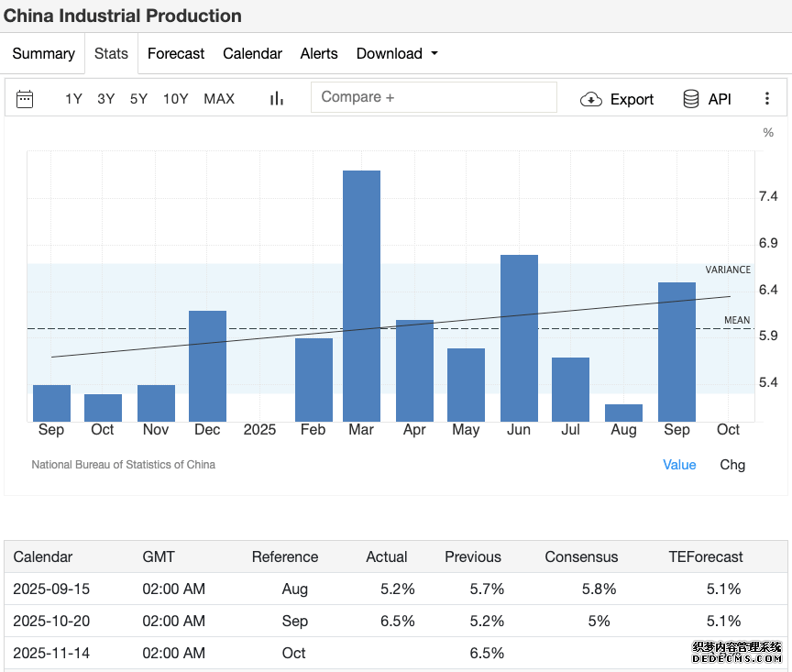Click the 2025-11-14 calendar date cell
Screen dimensions: 792x672
point(51,653)
